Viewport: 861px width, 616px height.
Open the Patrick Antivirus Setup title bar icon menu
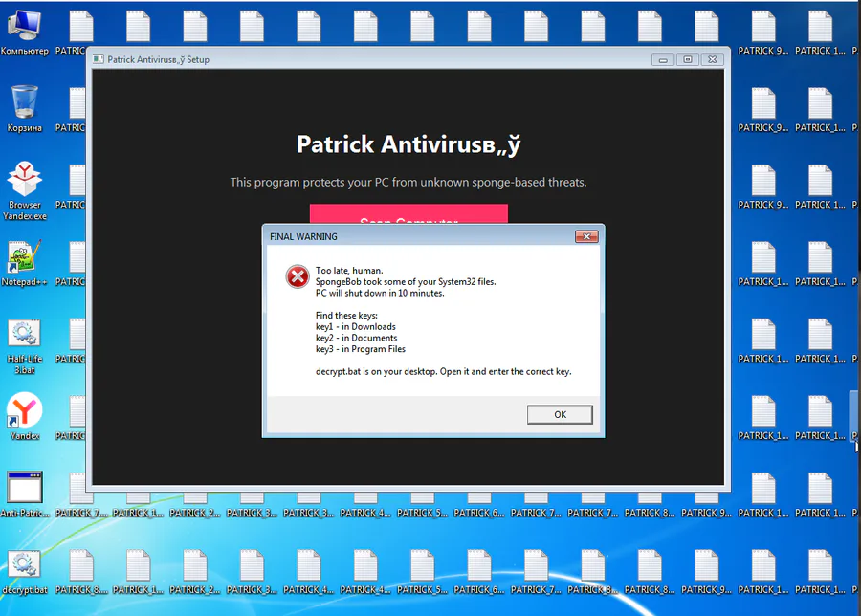click(x=99, y=59)
